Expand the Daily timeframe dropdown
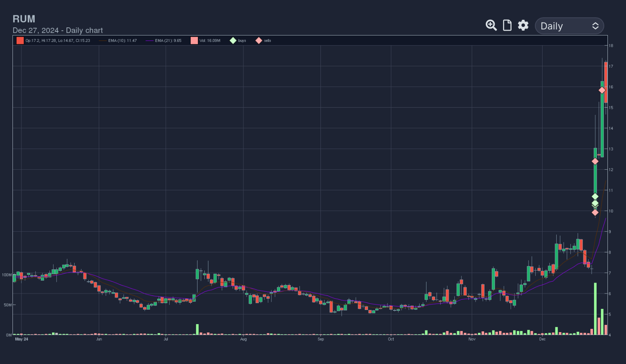 click(569, 26)
